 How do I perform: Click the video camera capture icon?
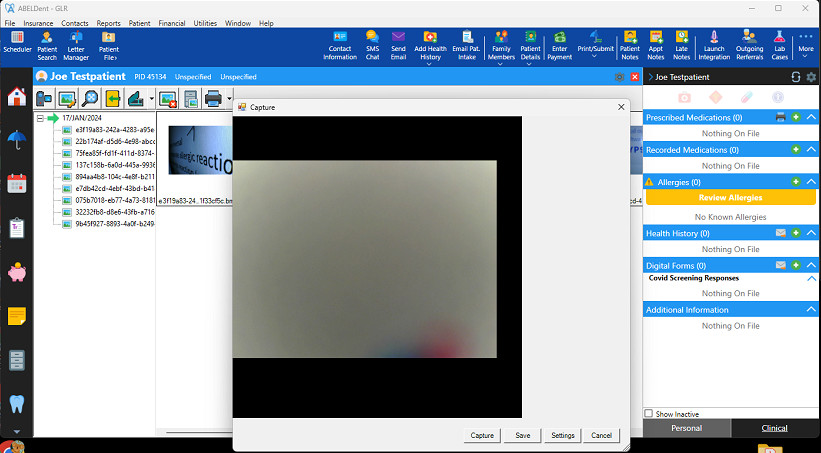click(x=45, y=98)
